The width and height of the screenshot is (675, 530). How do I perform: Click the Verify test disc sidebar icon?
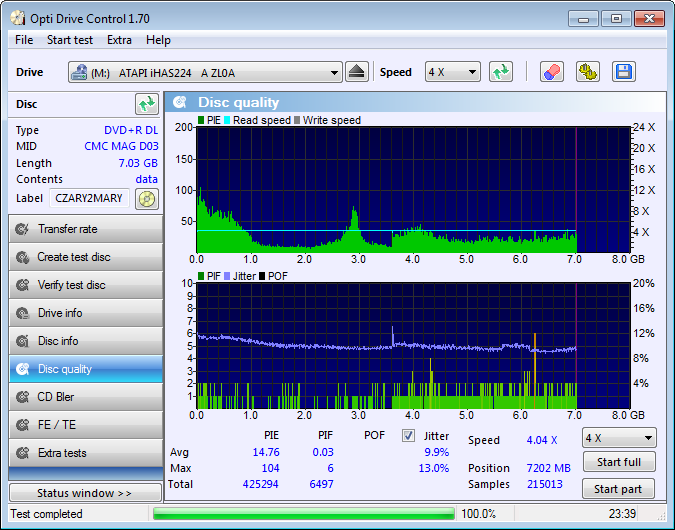(x=22, y=285)
